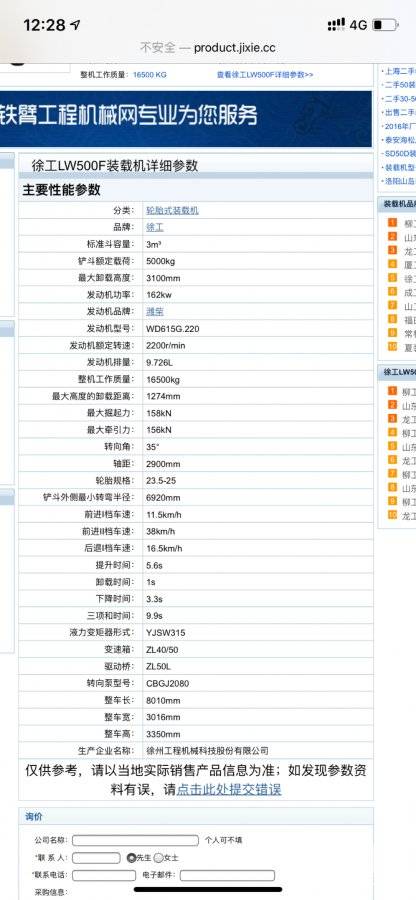Select the CBGJ2080 steering pump value
This screenshot has width=416, height=900.
(x=168, y=683)
